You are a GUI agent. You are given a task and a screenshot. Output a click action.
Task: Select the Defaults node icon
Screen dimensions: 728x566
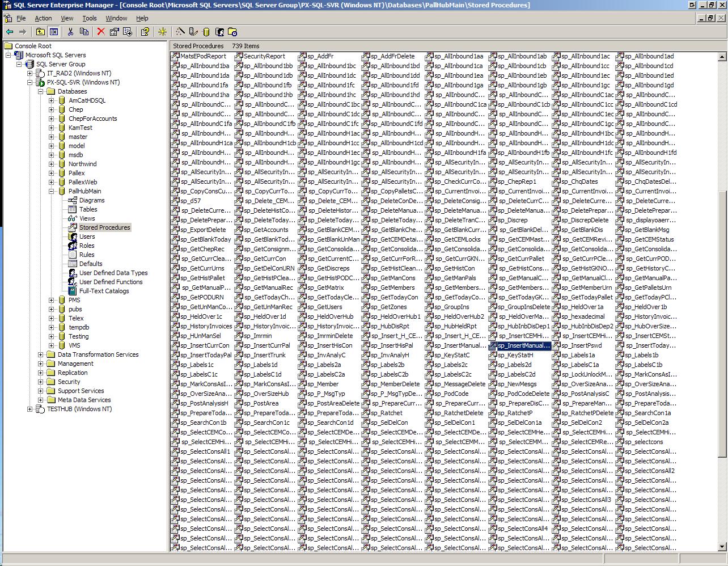pyautogui.click(x=73, y=264)
